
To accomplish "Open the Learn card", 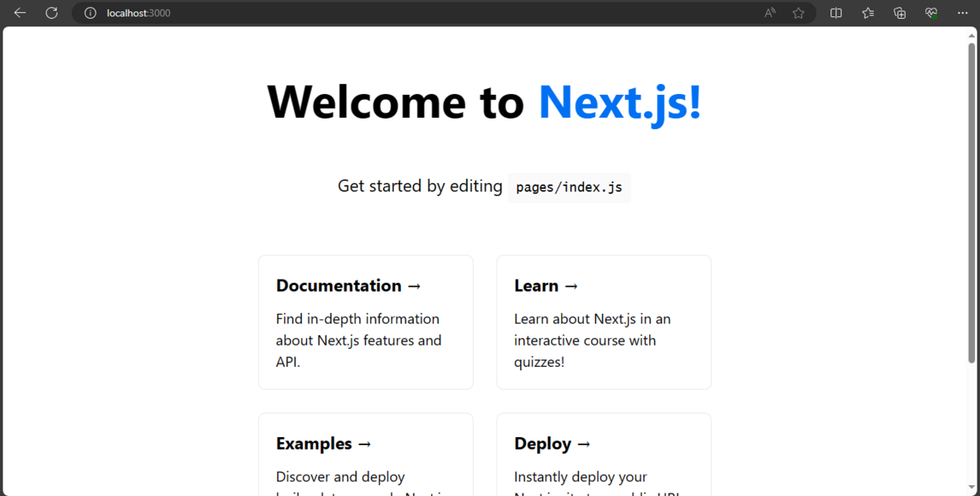I will click(604, 322).
